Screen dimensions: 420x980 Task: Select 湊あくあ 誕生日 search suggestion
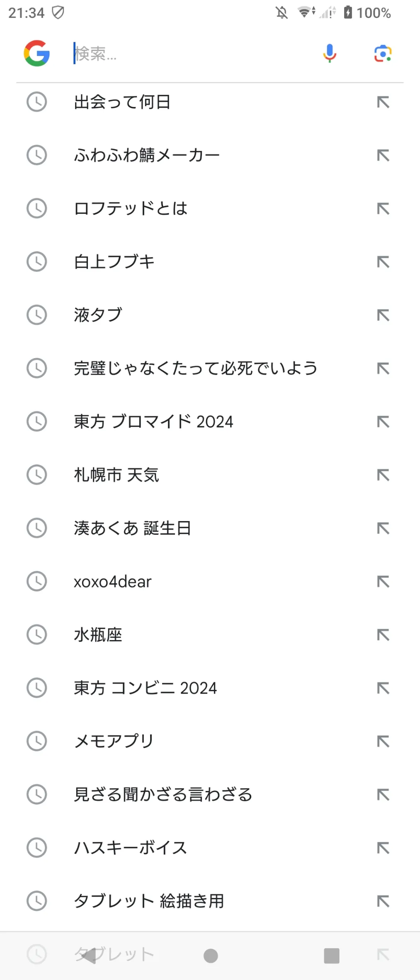click(x=210, y=528)
